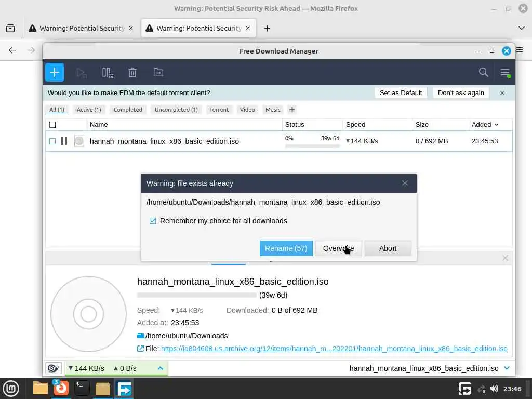
Task: Click the pause all downloads toolbar icon
Action: tap(108, 73)
